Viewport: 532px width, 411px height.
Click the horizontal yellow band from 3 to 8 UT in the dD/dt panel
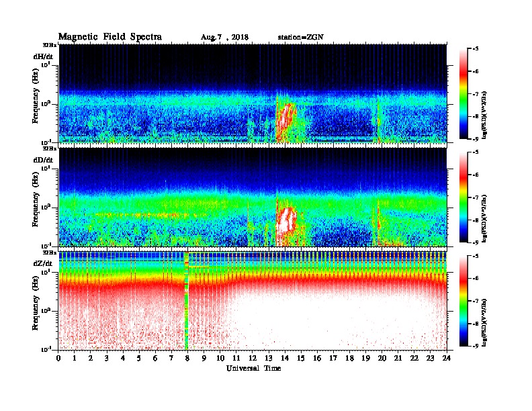(142, 215)
